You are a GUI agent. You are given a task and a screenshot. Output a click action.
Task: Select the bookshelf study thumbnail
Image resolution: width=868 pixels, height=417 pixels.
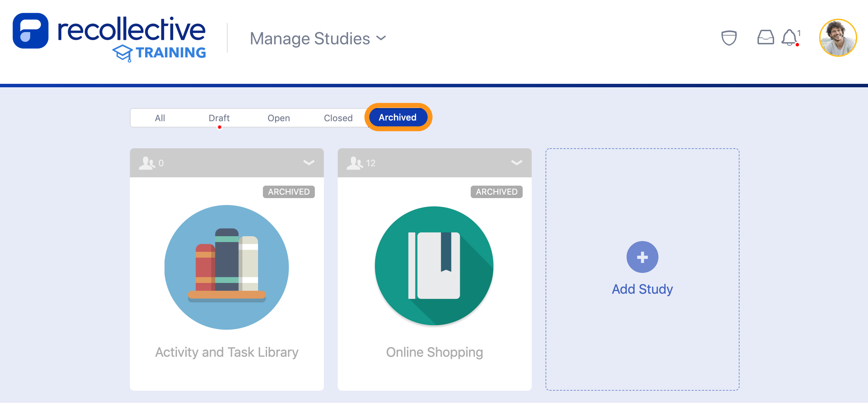[x=227, y=267]
